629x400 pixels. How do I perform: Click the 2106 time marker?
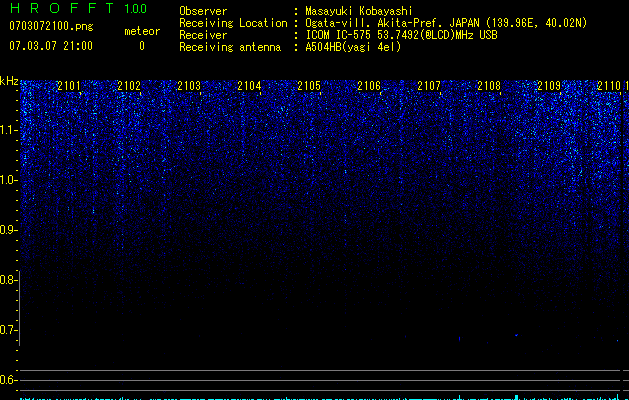coord(369,85)
